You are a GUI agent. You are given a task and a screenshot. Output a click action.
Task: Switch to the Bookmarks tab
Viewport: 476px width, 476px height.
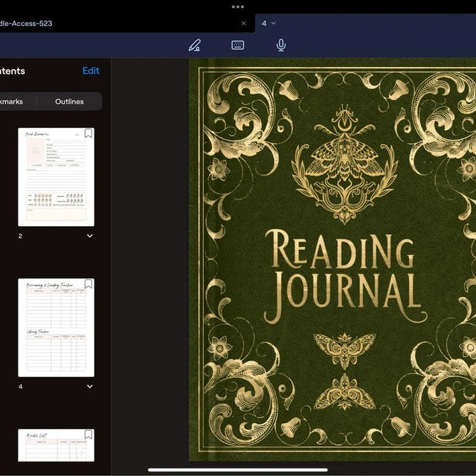coord(12,101)
